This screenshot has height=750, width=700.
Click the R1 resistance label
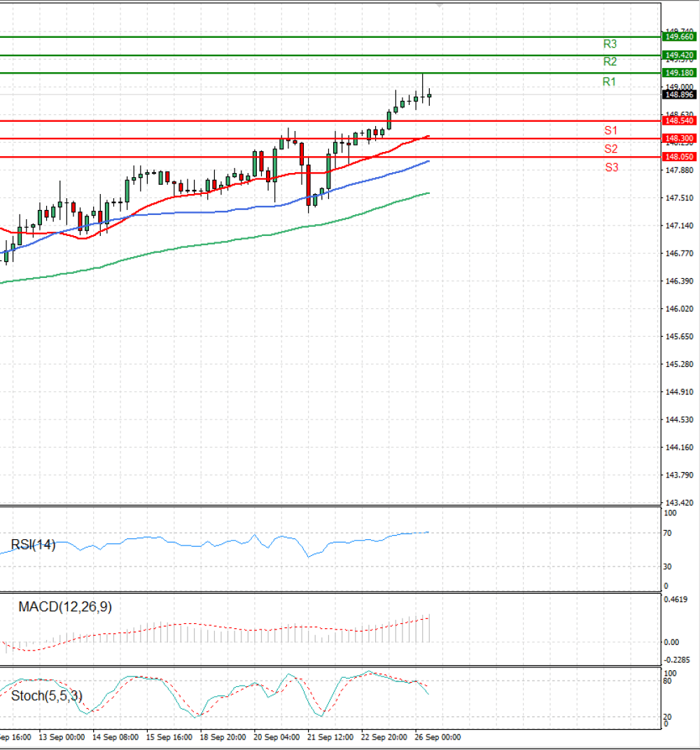pos(609,82)
